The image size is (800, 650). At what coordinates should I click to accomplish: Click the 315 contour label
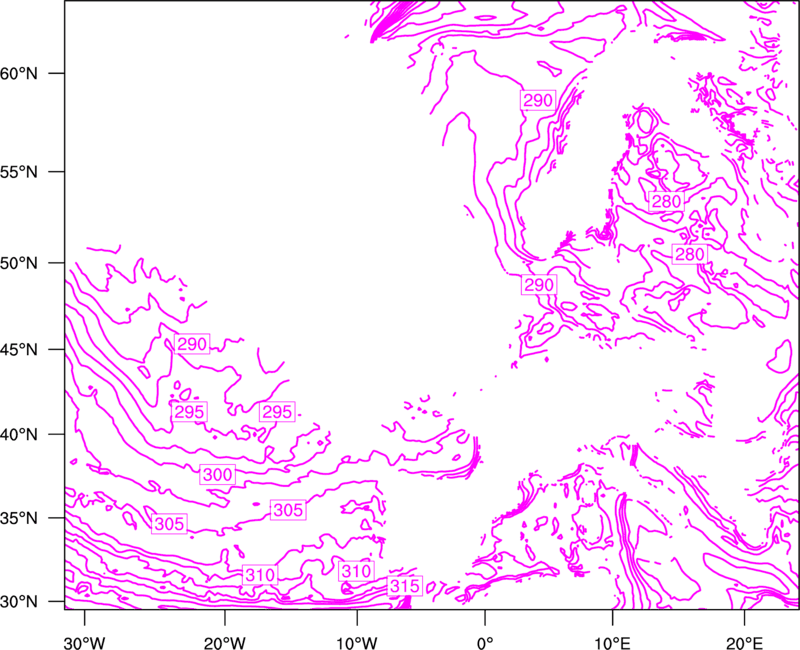405,586
